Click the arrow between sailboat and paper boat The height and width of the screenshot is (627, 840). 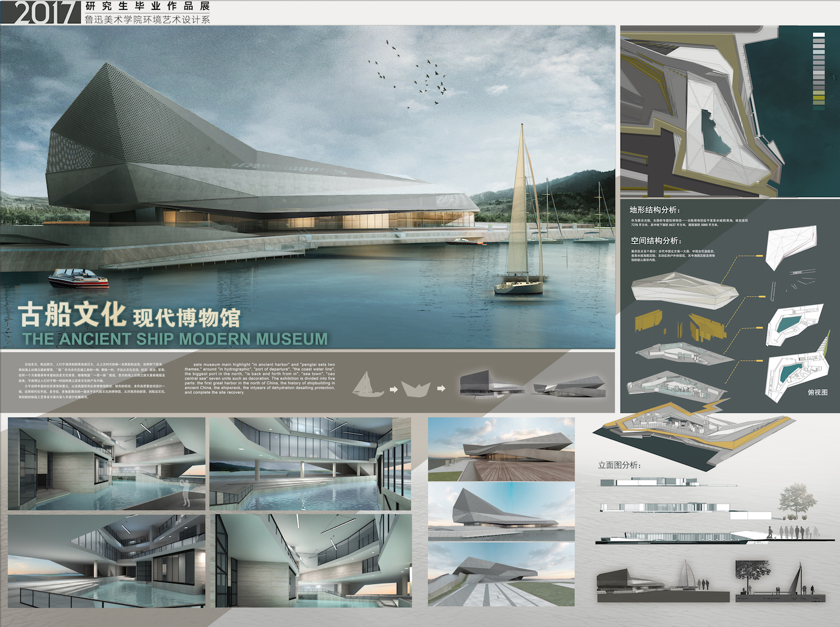pos(393,389)
